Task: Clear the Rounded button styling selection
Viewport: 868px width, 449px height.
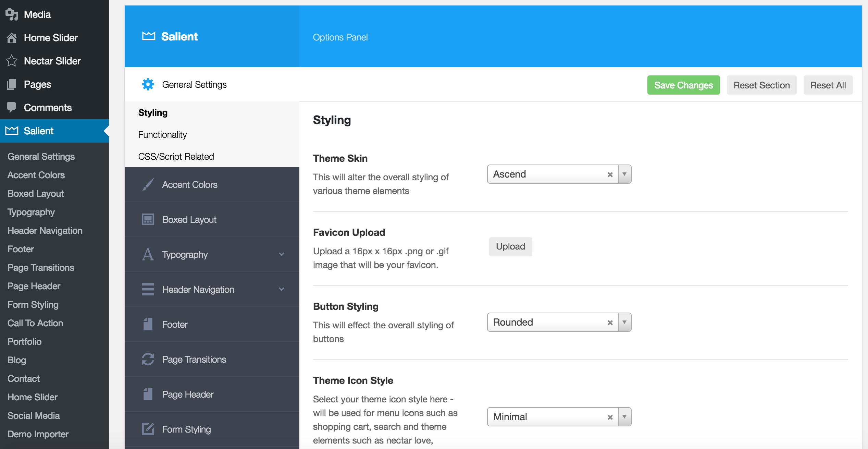Action: (x=610, y=323)
